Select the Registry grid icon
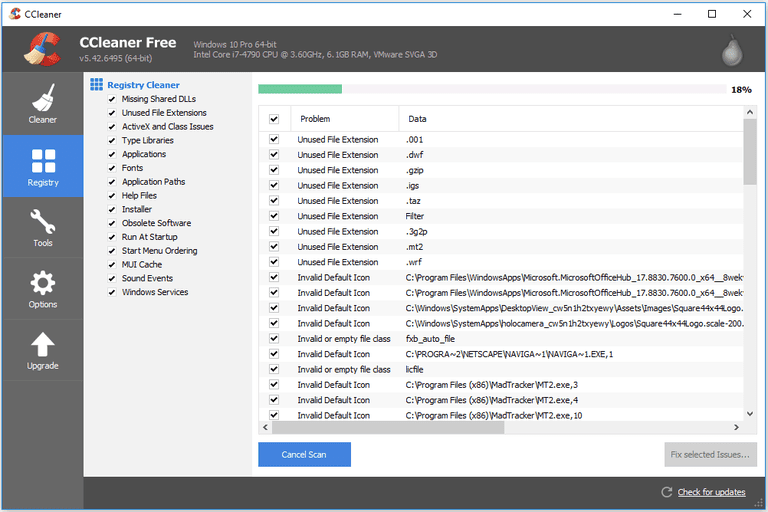Image resolution: width=768 pixels, height=512 pixels. coord(42,161)
